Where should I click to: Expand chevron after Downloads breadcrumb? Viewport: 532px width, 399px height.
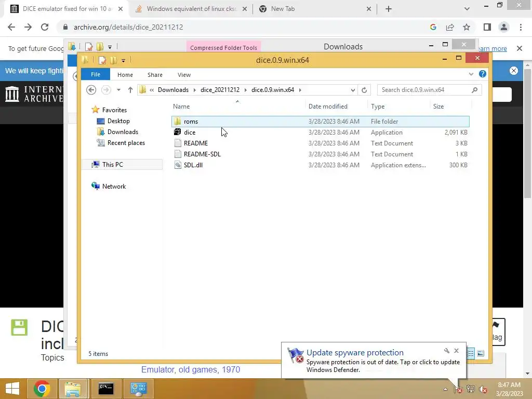(x=194, y=90)
